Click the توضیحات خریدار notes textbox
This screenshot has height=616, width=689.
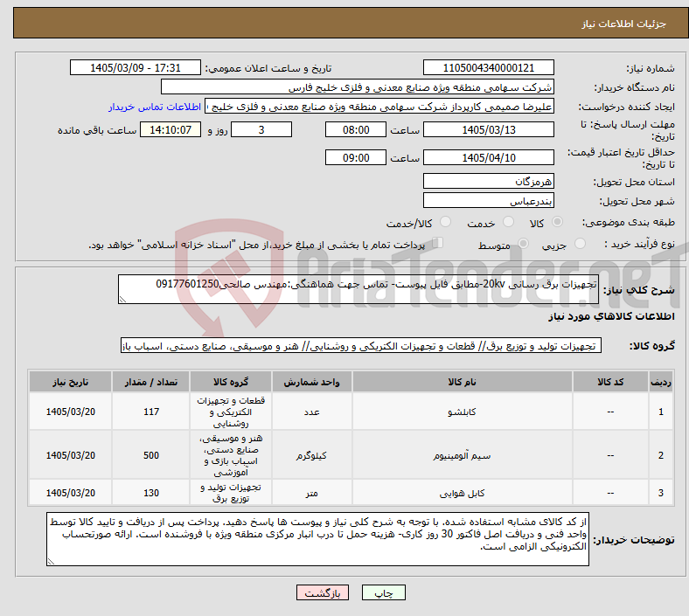point(317,539)
